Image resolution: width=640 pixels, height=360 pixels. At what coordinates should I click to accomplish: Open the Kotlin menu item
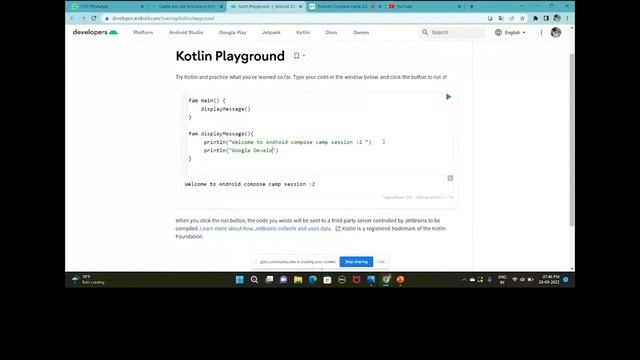tap(303, 32)
